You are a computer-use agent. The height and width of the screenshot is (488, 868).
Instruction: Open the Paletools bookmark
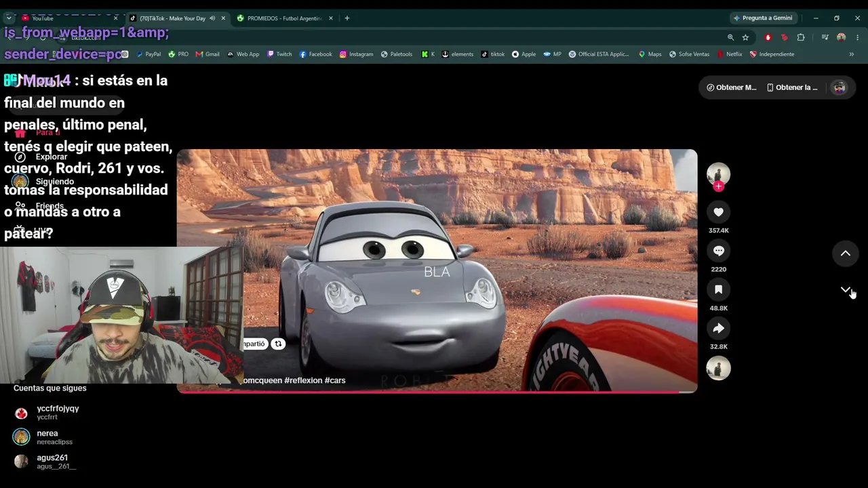397,54
